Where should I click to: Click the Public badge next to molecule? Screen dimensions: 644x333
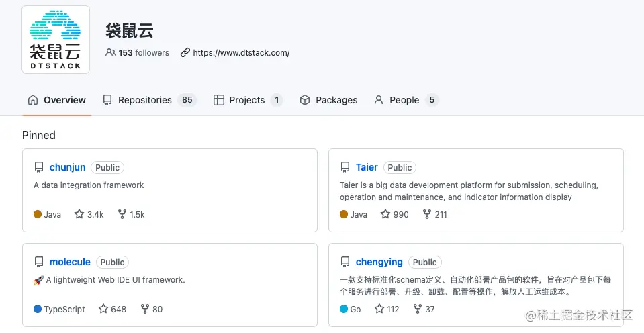(112, 262)
